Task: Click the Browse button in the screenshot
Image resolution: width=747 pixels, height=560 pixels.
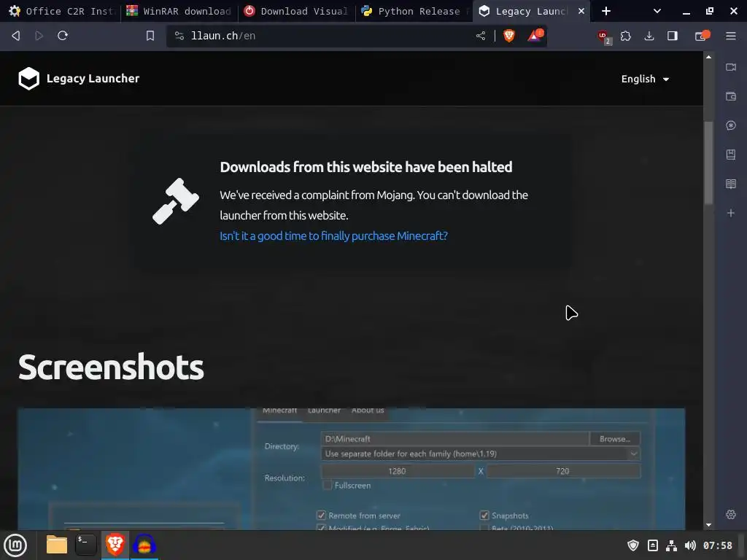Action: coord(615,438)
